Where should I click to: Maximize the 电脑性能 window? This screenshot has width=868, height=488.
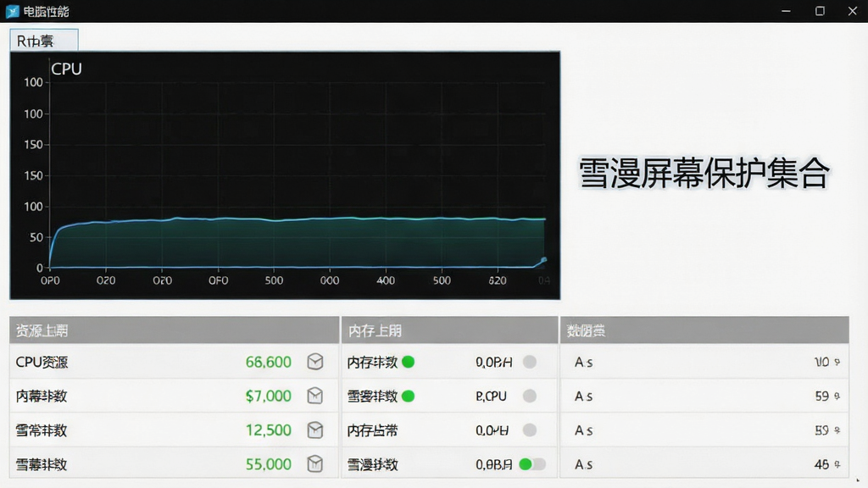coord(820,11)
